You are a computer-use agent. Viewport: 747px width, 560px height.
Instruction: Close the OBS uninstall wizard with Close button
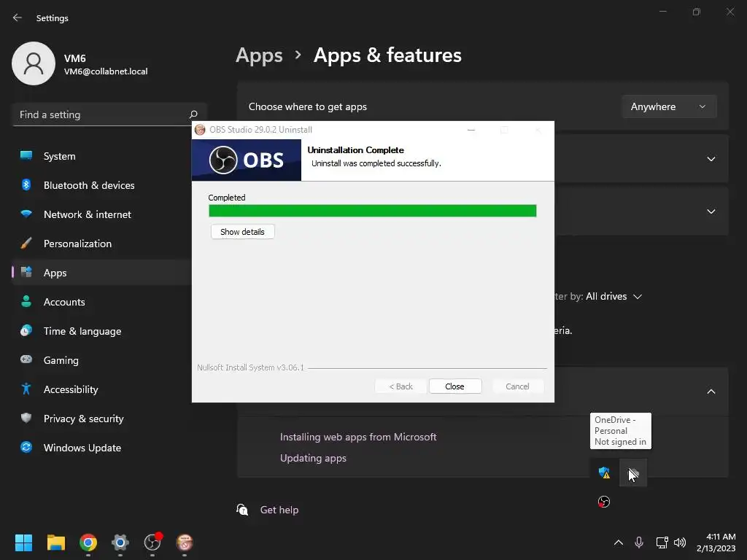click(x=454, y=386)
